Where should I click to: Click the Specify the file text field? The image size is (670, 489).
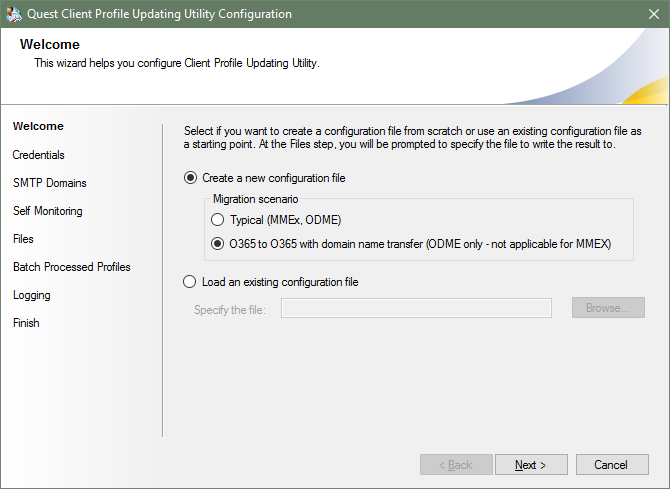[x=416, y=308]
